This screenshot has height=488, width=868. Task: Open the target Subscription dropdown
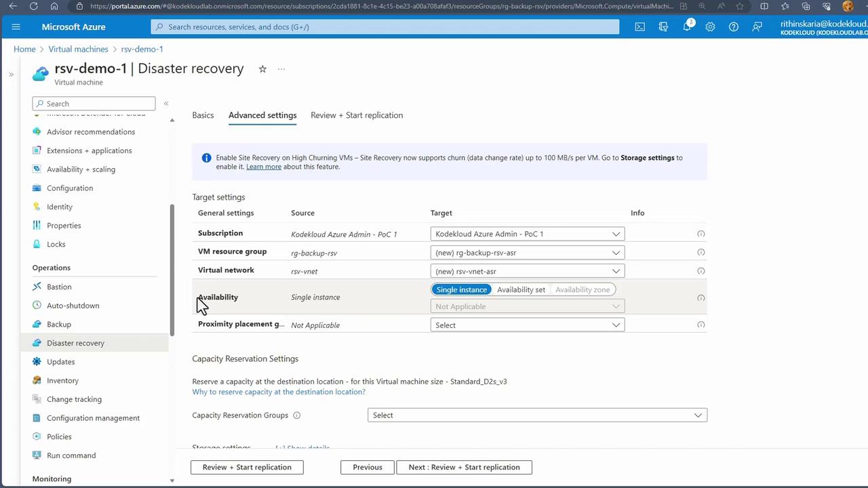click(x=527, y=234)
